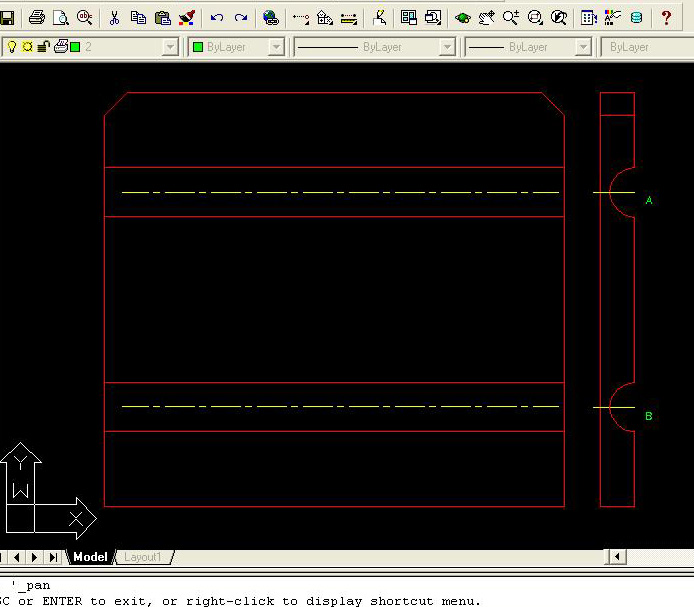Jump to last layout tab arrow
Viewport: 694px width, 607px height.
coord(53,557)
